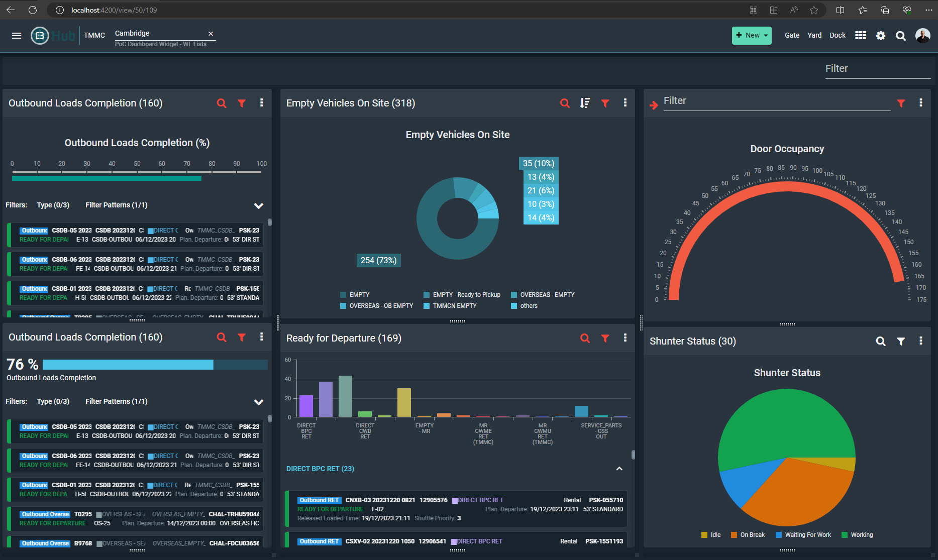Viewport: 938px width, 560px height.
Task: Go to the Yard menu
Action: tap(814, 35)
